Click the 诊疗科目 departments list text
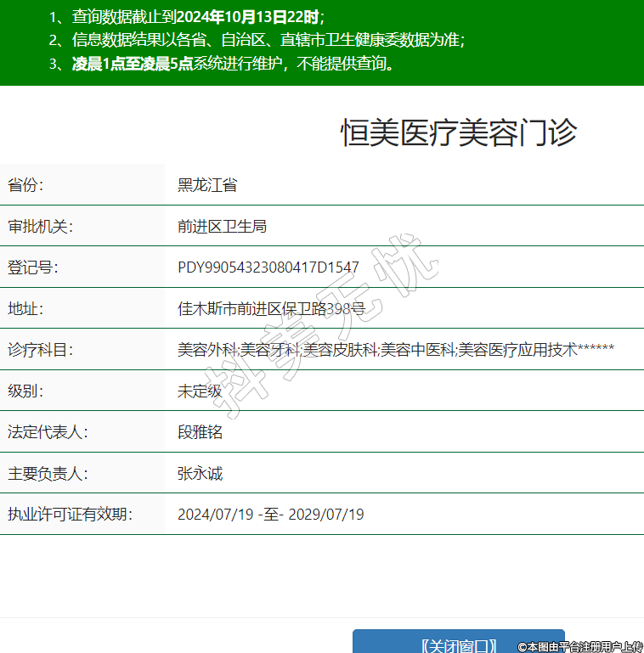 click(395, 350)
